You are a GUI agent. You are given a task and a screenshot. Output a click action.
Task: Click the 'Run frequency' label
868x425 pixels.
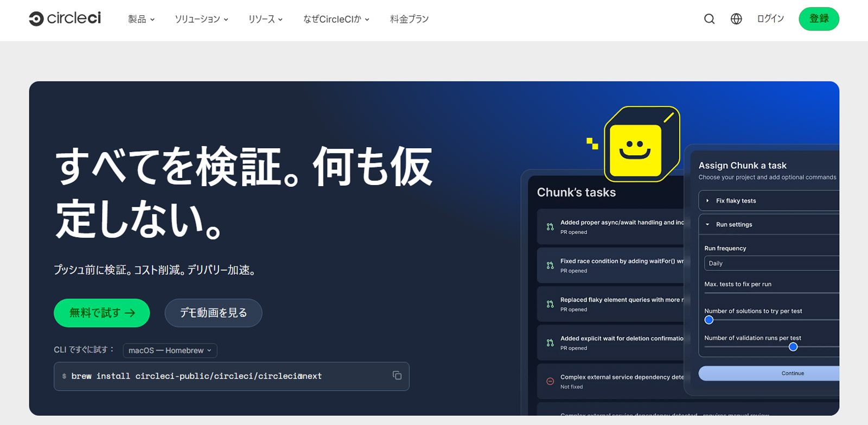(725, 248)
